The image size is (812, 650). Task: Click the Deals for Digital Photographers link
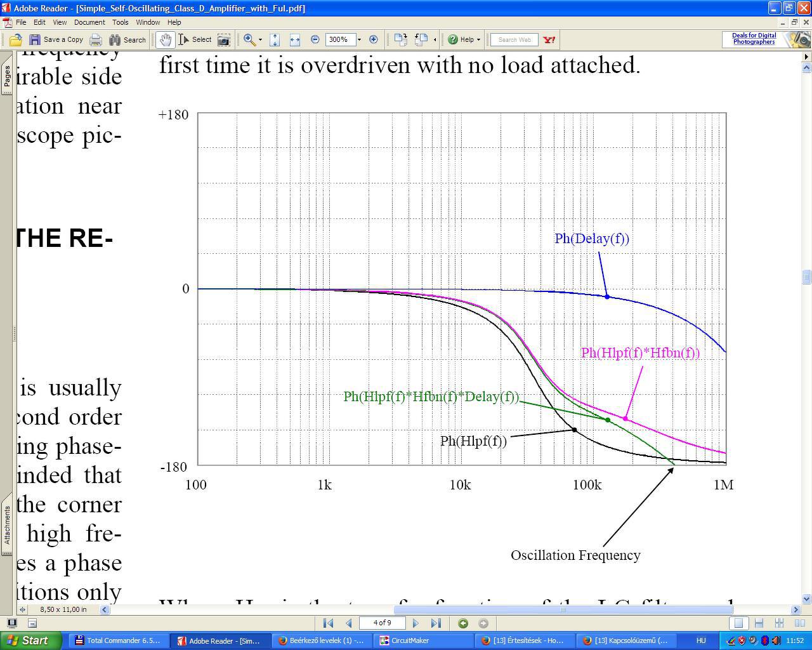pyautogui.click(x=754, y=39)
